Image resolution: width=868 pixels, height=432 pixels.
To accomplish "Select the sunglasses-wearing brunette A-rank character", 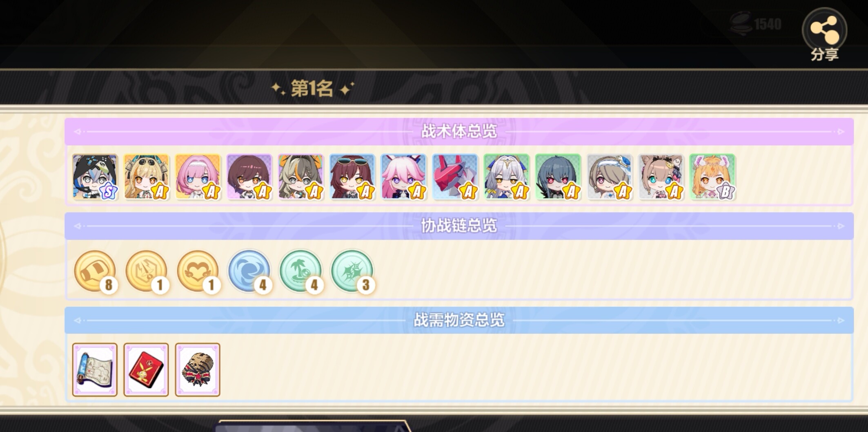I will point(352,177).
